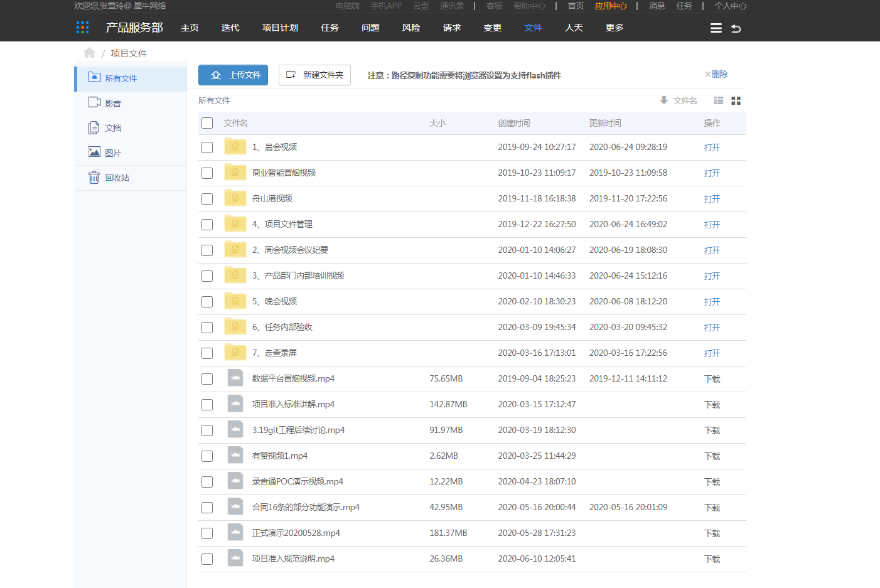Open the 风险 nav tab
The width and height of the screenshot is (880, 588).
411,28
